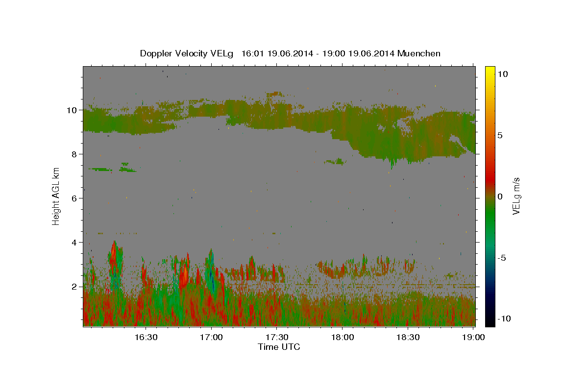This screenshot has height=392, width=588.
Task: Click 'Muenchen' in the plot title
Action: [419, 53]
